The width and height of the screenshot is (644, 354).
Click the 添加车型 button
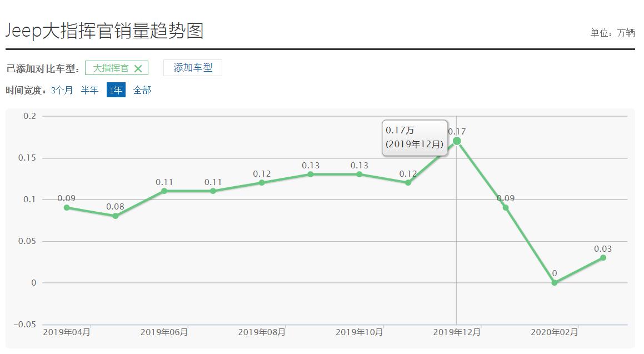point(192,67)
